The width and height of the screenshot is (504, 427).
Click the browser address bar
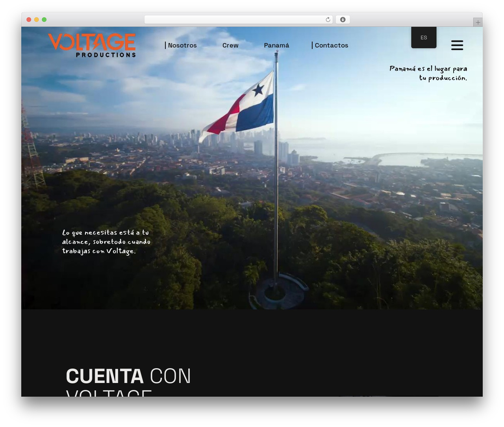(238, 20)
